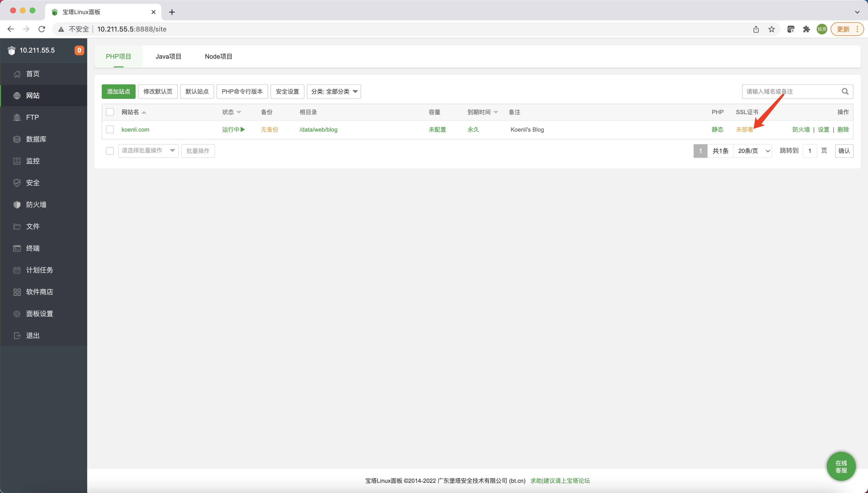Click the 文件 folder icon
Screen dimensions: 868x493
pos(17,227)
